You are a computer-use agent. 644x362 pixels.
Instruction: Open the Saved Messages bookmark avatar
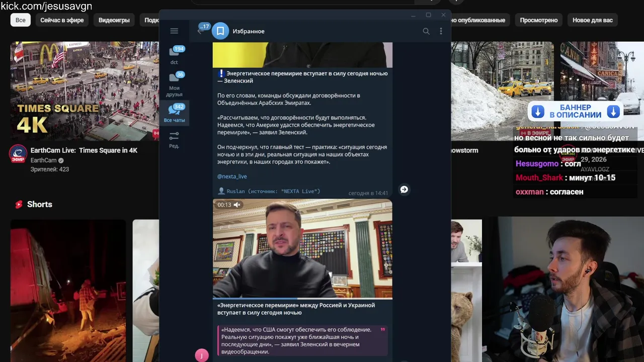pyautogui.click(x=220, y=31)
